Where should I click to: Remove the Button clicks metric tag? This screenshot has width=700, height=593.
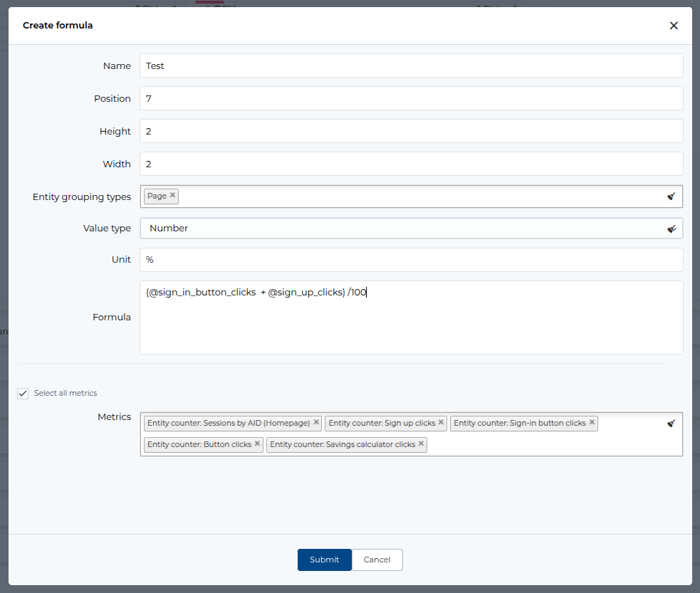(257, 444)
